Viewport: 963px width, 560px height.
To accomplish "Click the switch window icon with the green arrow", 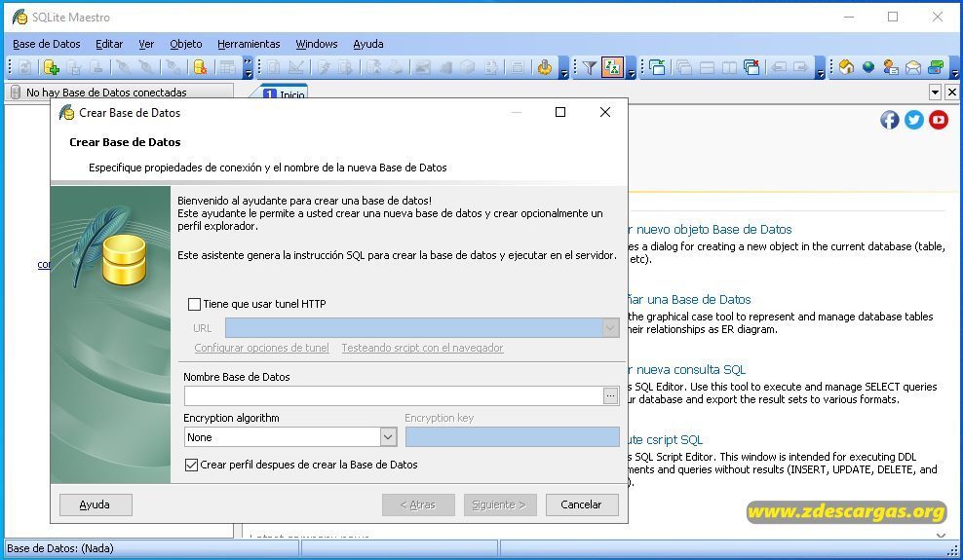I will coord(657,67).
